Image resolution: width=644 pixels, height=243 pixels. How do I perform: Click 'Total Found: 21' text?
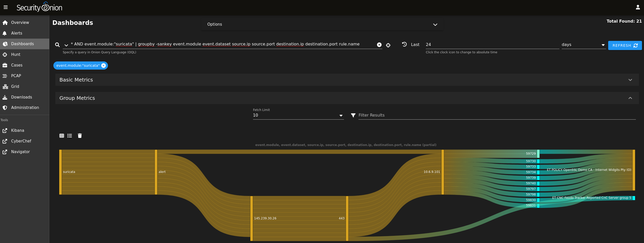click(624, 21)
